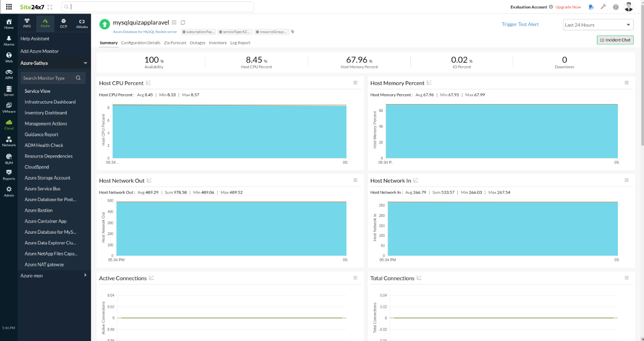Viewport: 644px width, 341px height.
Task: Open Alarms in the left rail
Action: pyautogui.click(x=9, y=41)
